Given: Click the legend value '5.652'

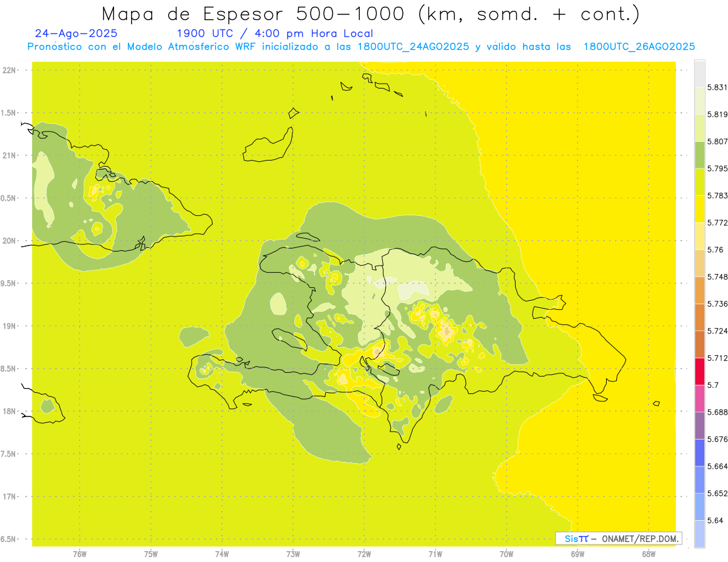Looking at the screenshot, I should (717, 493).
